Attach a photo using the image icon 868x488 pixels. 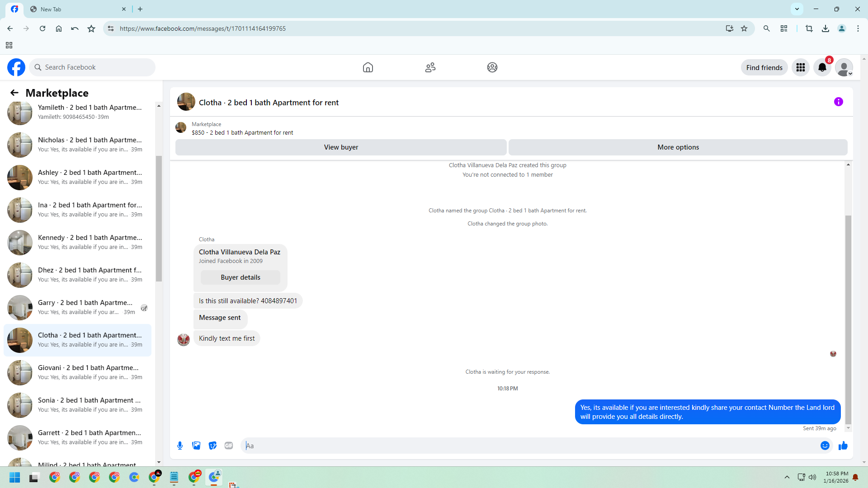click(x=196, y=446)
